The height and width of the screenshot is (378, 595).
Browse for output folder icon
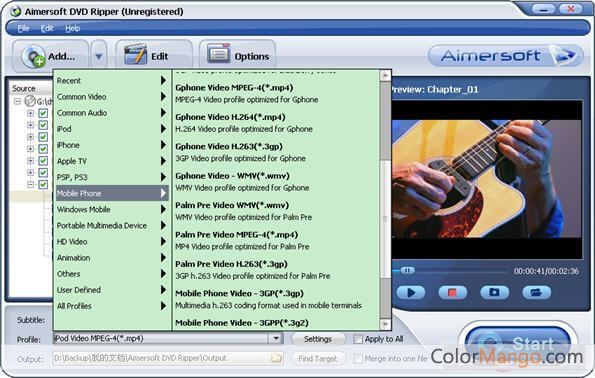pyautogui.click(x=276, y=358)
